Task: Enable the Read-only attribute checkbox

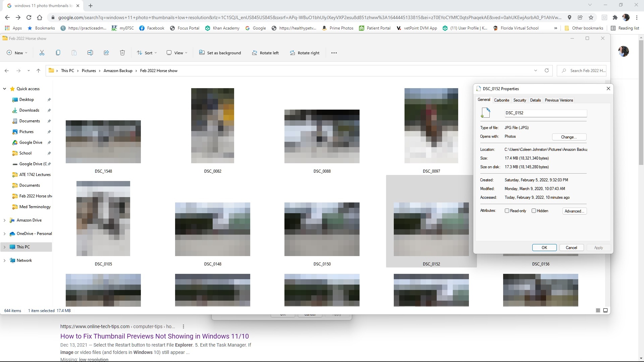Action: 507,211
